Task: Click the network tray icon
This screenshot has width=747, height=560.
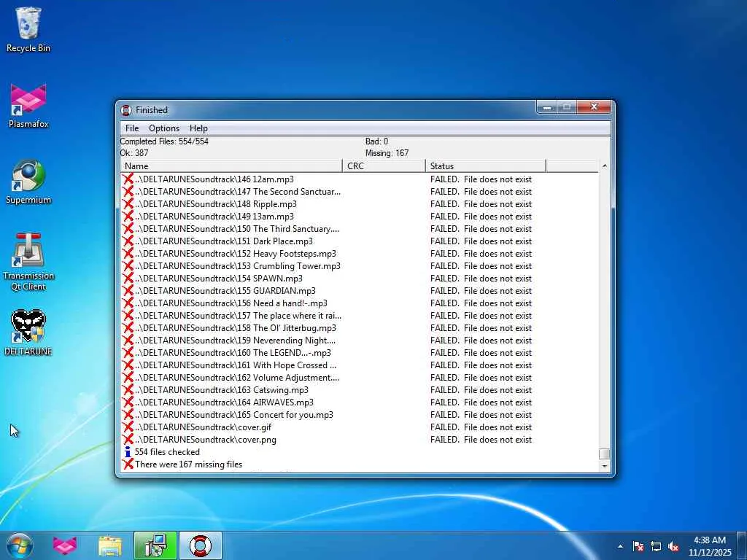Action: pos(656,546)
